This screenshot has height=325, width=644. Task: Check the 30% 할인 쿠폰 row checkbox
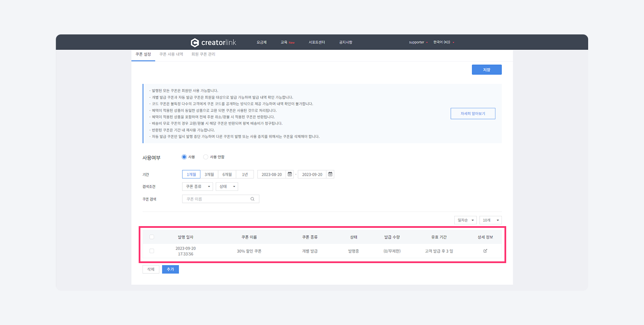(152, 251)
